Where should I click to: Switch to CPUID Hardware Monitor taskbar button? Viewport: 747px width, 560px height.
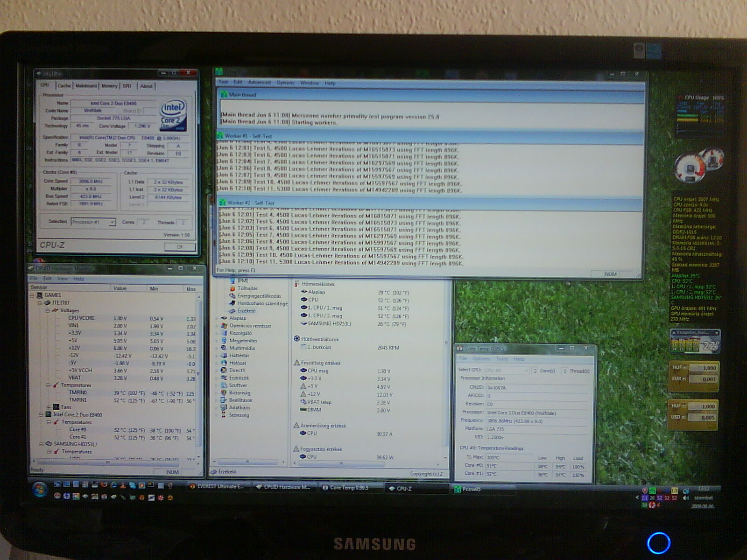point(283,487)
